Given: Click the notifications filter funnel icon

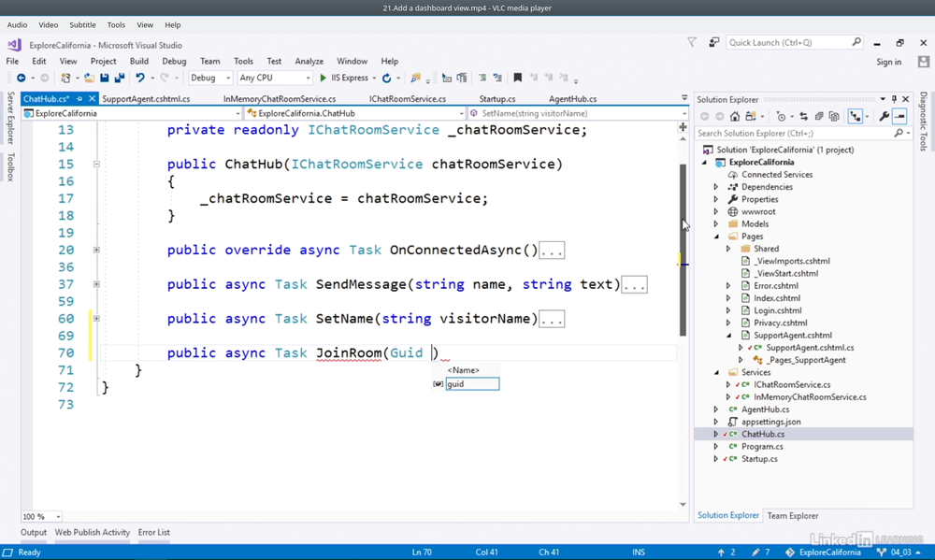Looking at the screenshot, I should (x=692, y=42).
